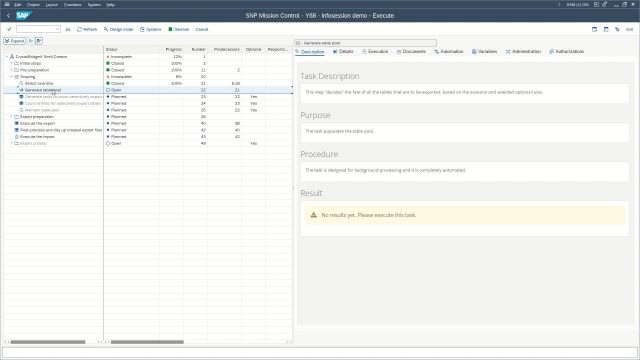Viewport: 640px width, 360px height.
Task: Switch to the Execution tab
Action: (375, 51)
